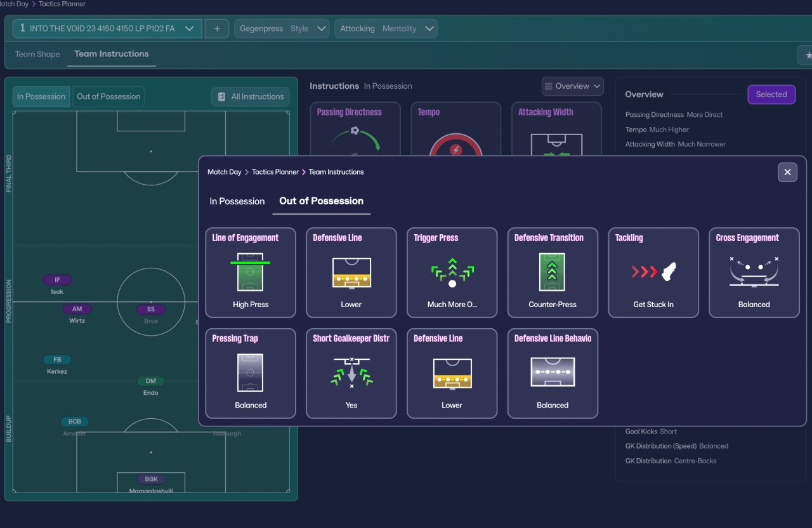The image size is (812, 528).
Task: Click the GK Distribution Centre-Backs row
Action: (x=671, y=461)
